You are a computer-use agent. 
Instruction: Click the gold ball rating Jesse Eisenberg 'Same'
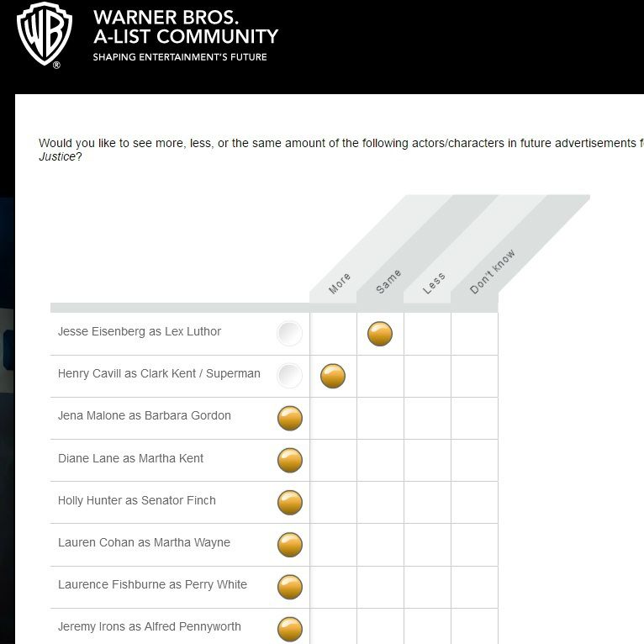[x=380, y=334]
